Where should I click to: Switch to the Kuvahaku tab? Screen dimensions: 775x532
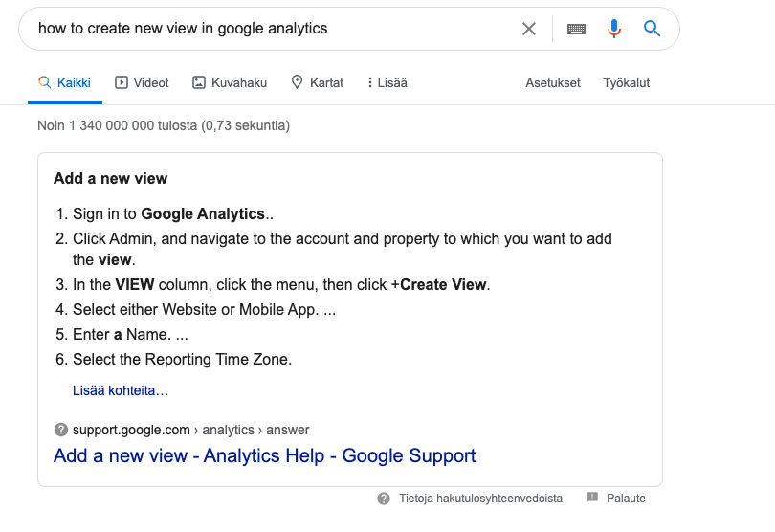pyautogui.click(x=230, y=82)
